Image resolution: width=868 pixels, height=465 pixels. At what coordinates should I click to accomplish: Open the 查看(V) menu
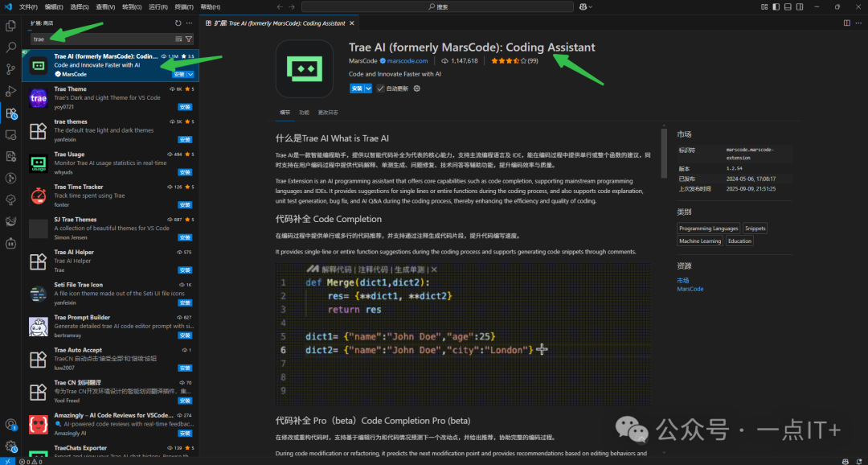coord(105,6)
